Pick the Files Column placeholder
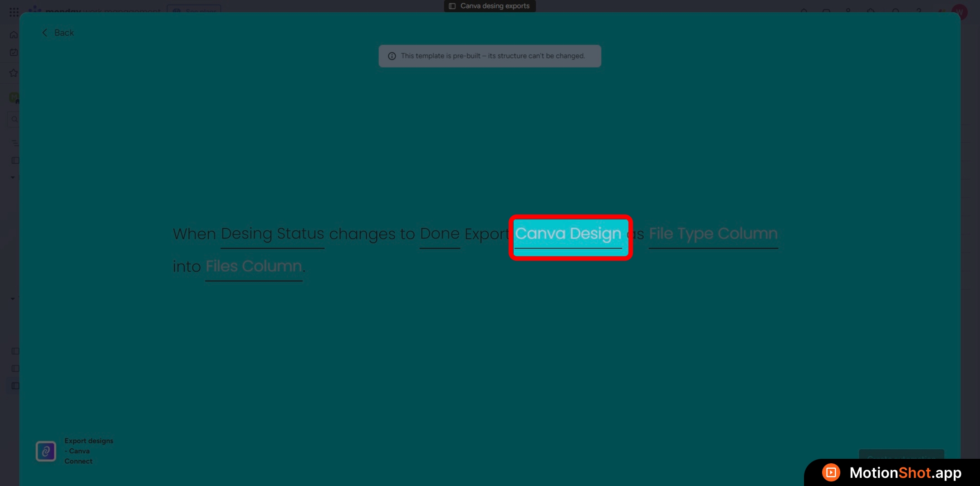This screenshot has height=486, width=980. [254, 267]
